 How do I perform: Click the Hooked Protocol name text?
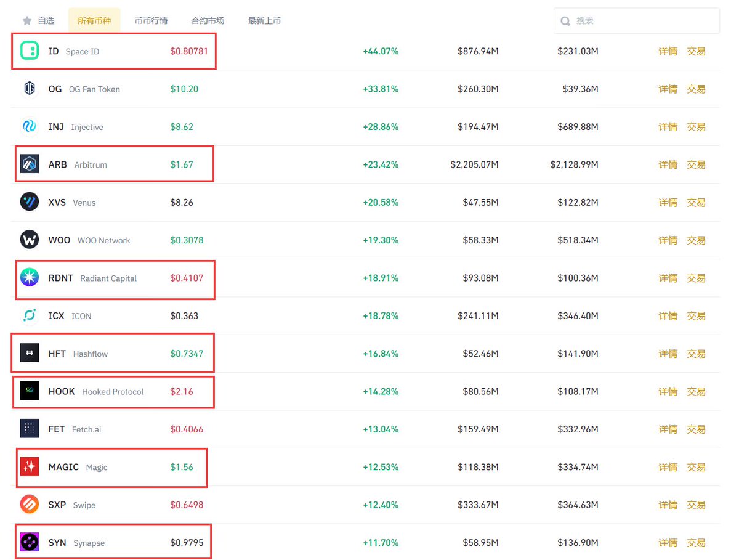[x=113, y=391]
